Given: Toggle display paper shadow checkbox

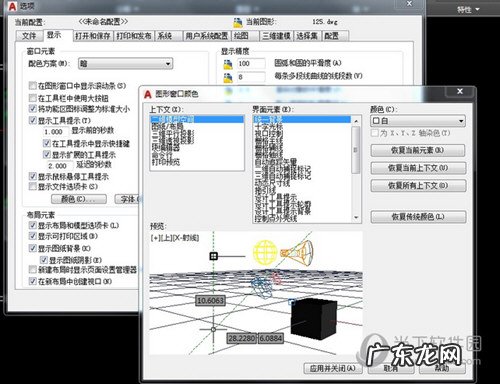Looking at the screenshot, I should 44,260.
